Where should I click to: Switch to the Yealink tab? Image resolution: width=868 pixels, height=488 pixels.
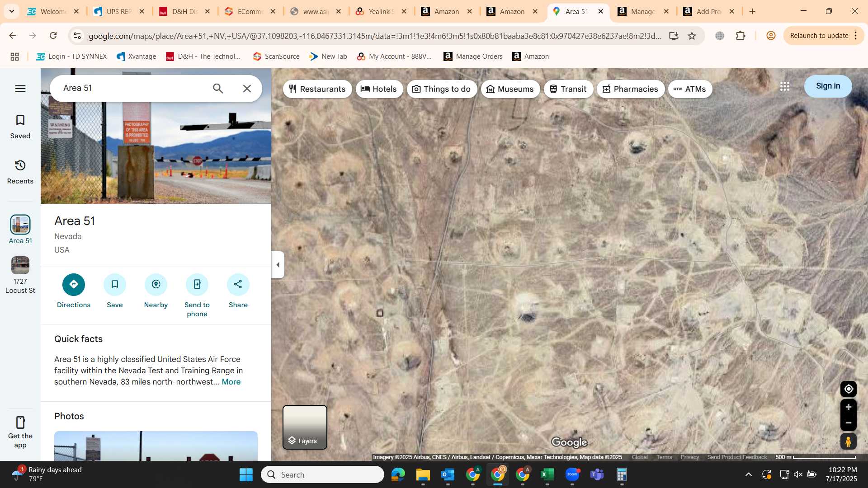pos(381,11)
